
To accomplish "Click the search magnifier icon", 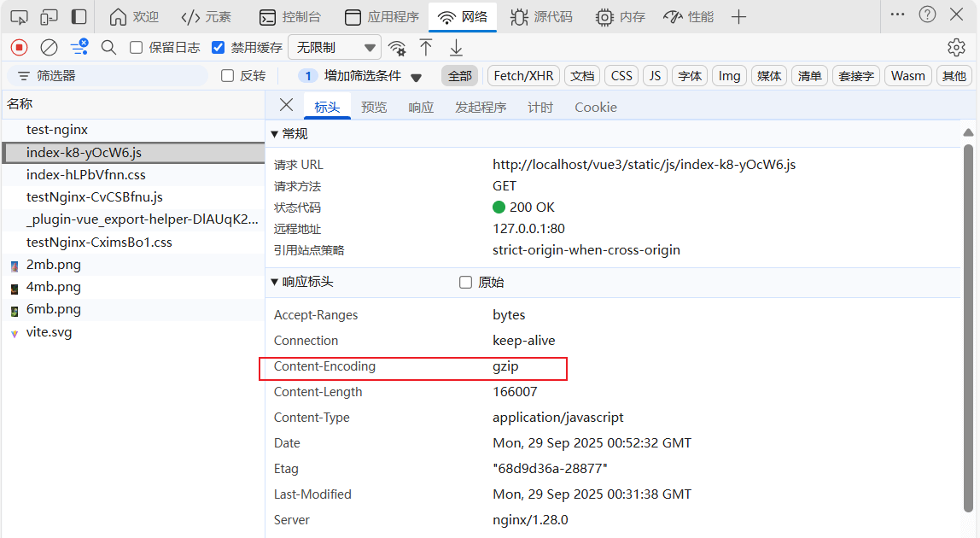I will tap(108, 48).
